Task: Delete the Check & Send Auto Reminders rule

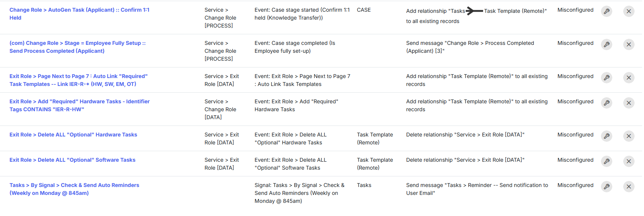Action: (629, 187)
